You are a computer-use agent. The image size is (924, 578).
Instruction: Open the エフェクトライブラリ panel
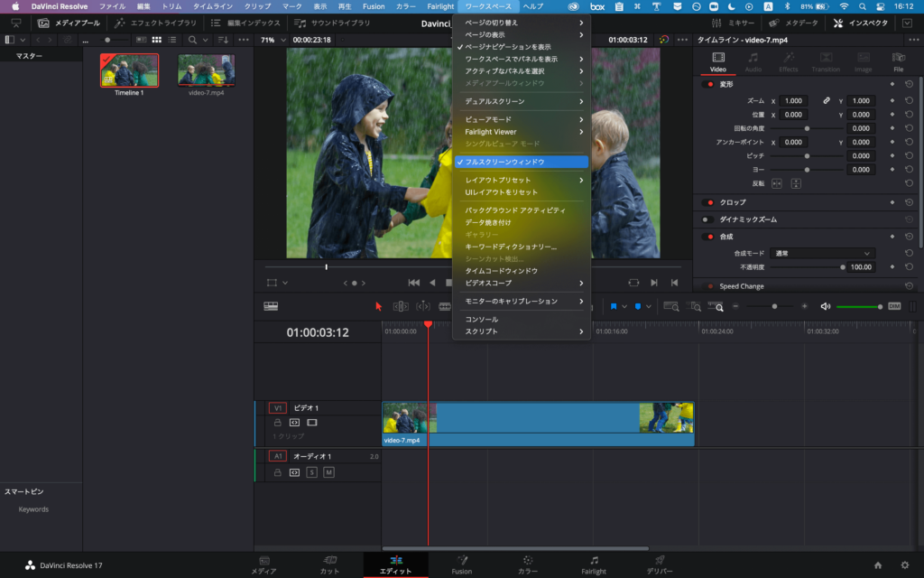(155, 23)
